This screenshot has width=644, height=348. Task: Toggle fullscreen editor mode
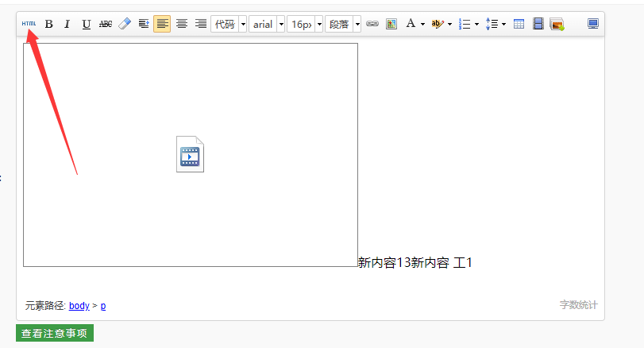593,24
